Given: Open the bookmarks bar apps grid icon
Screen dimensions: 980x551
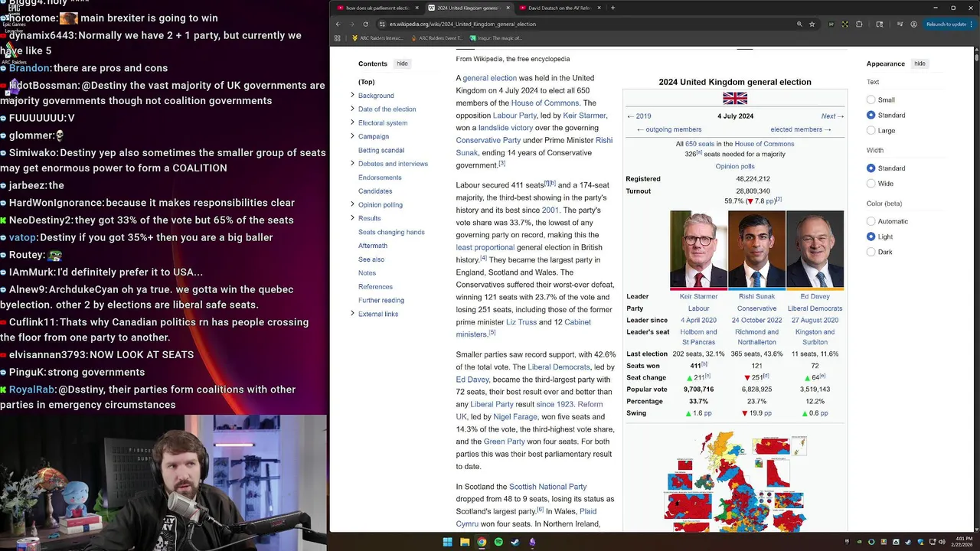Looking at the screenshot, I should pos(338,37).
